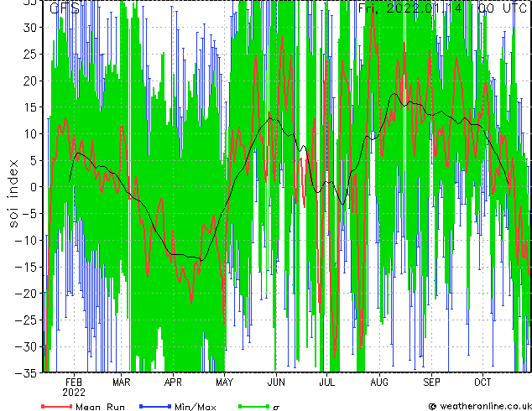
Task: Click the y-axis value -15
Action: [27, 267]
